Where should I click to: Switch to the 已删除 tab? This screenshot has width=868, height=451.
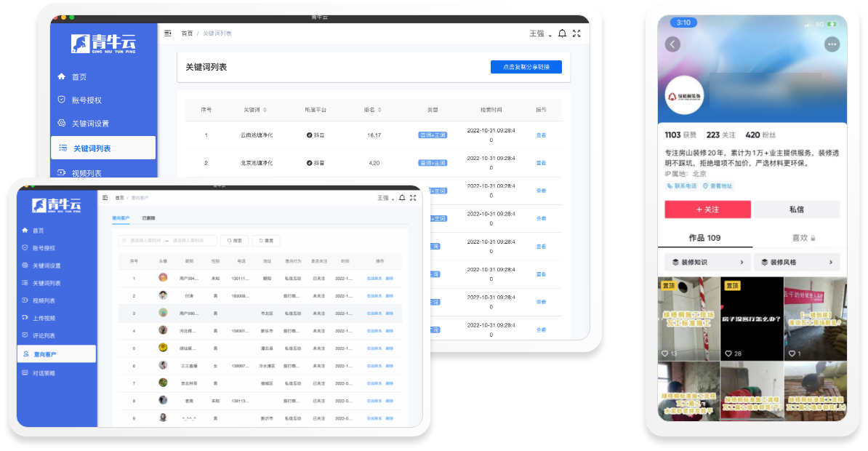[148, 218]
